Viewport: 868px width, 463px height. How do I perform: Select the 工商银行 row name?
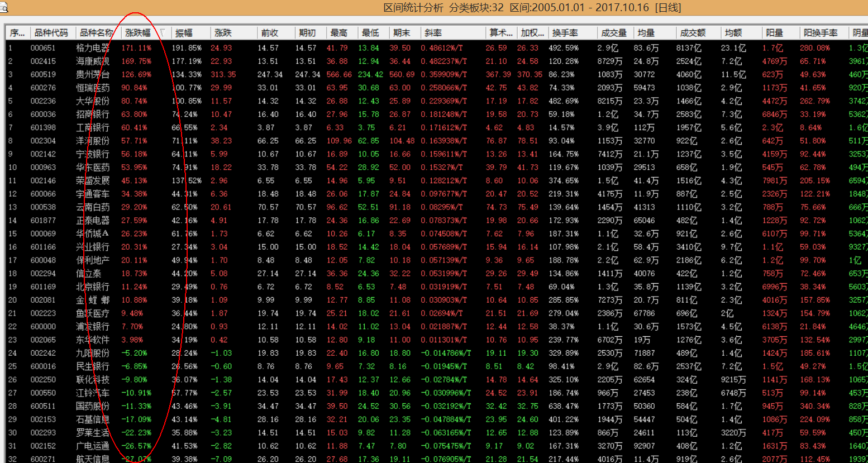(x=93, y=127)
